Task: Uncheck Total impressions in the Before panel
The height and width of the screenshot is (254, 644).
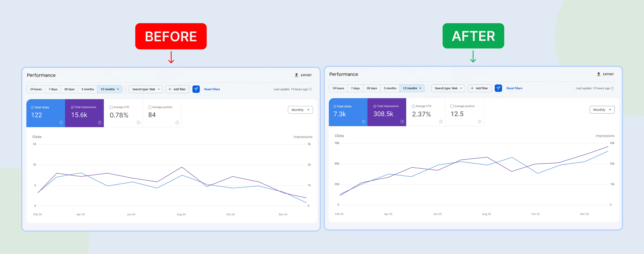Action: point(72,107)
